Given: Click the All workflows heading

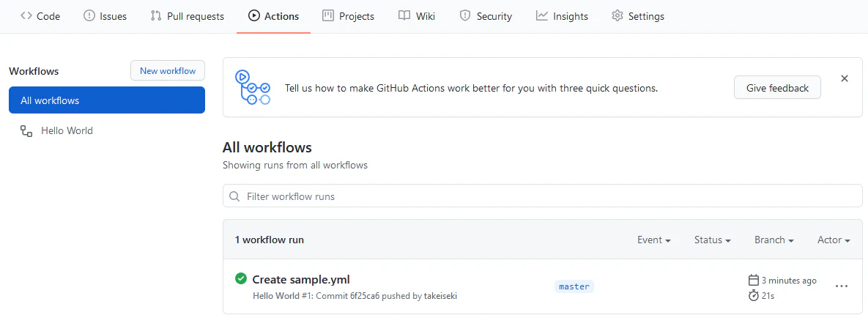Looking at the screenshot, I should (x=267, y=147).
